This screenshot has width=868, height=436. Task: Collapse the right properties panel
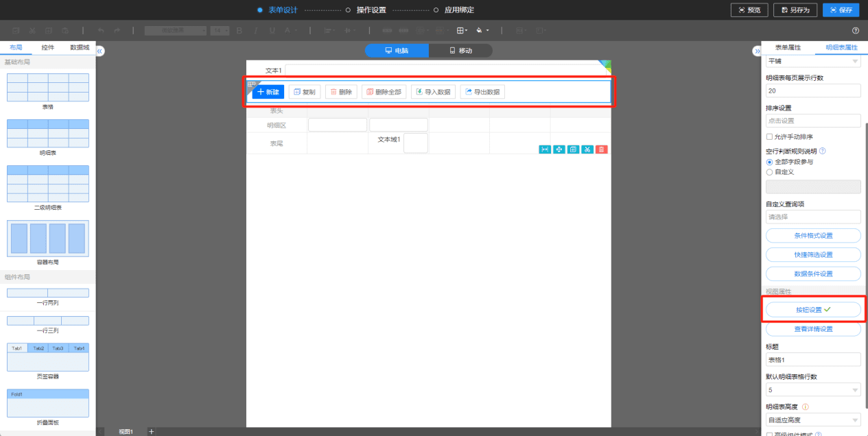click(757, 51)
